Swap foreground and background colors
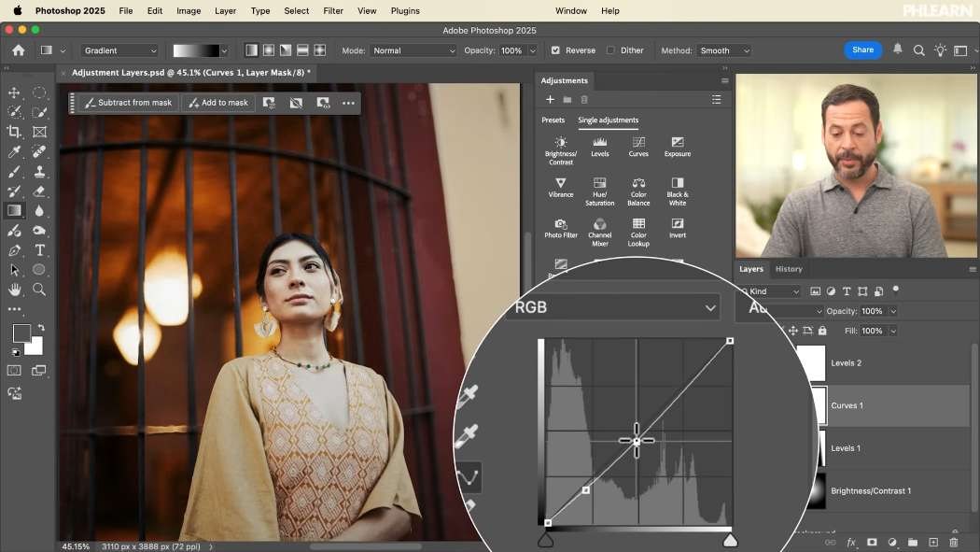 point(41,327)
